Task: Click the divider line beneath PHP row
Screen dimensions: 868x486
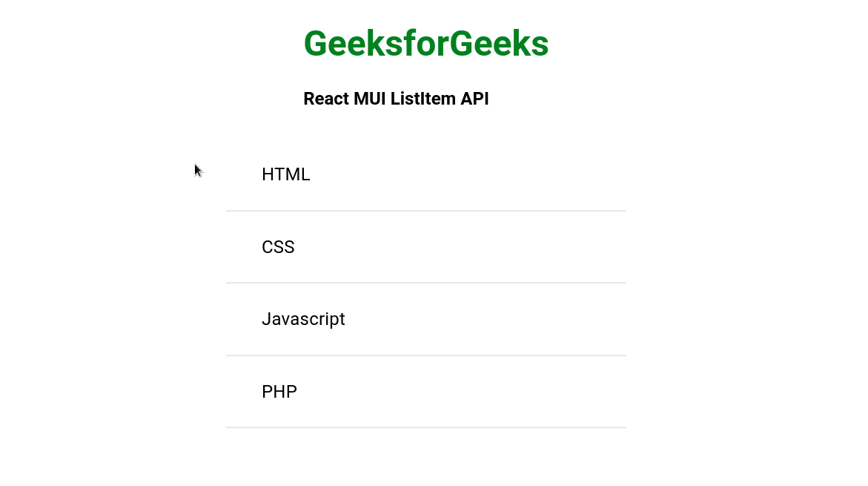Action: [x=426, y=427]
